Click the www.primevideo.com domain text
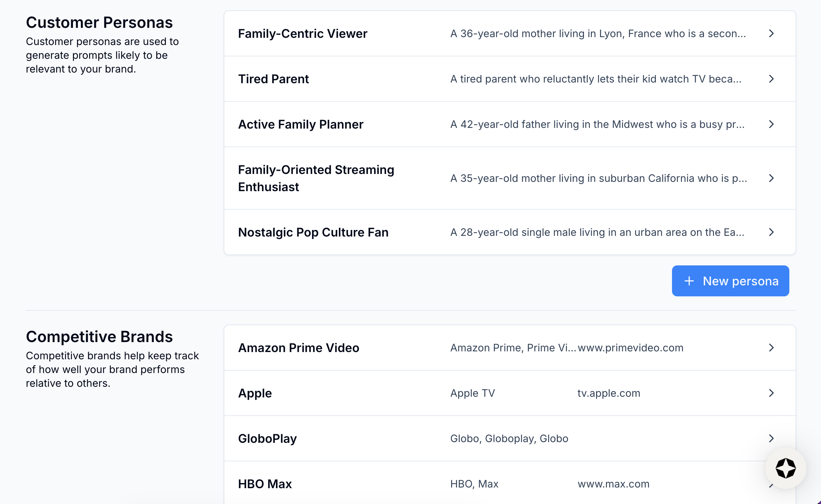Screen dimensions: 821x504 coord(630,348)
